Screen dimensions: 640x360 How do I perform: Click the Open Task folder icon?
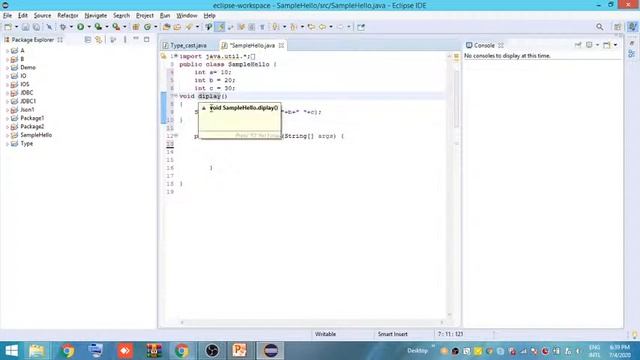point(177,27)
